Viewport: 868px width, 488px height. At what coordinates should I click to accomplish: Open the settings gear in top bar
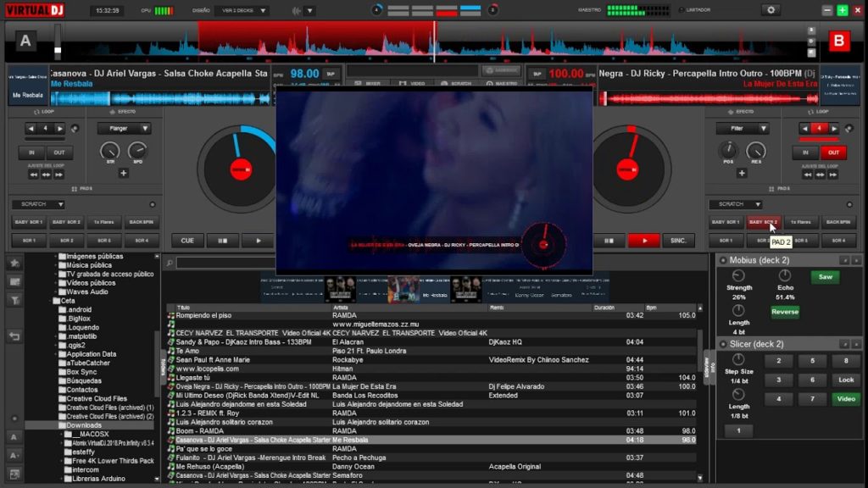(771, 10)
